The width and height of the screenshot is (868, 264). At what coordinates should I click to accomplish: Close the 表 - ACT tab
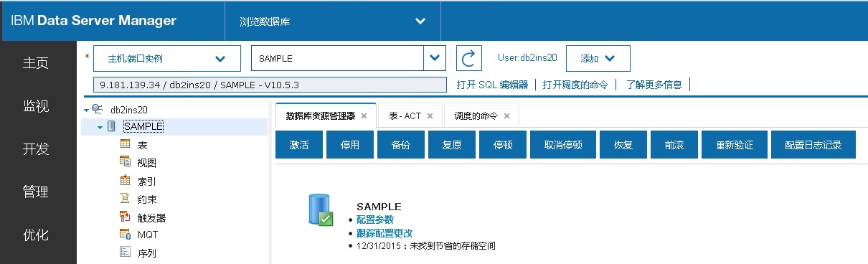pyautogui.click(x=430, y=115)
